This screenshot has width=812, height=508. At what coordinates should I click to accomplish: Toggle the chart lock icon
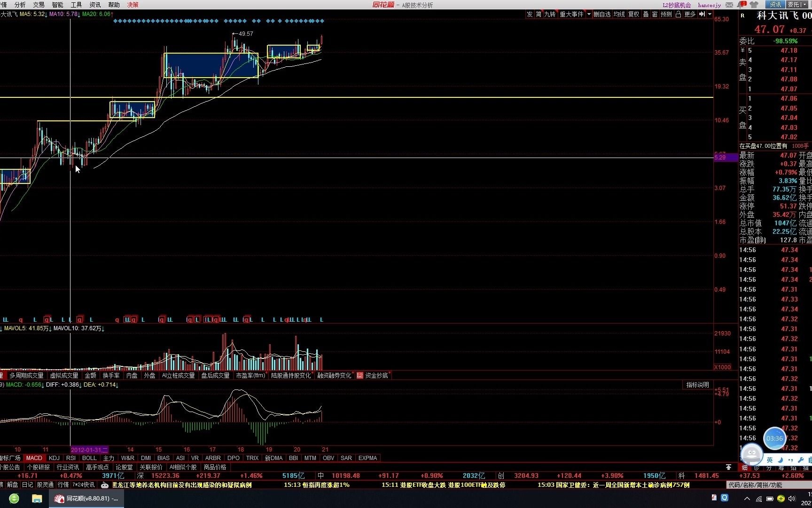click(678, 15)
